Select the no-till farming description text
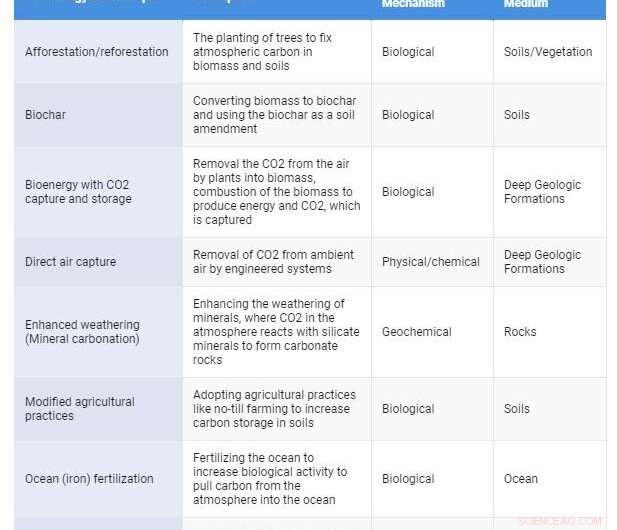 (x=274, y=409)
